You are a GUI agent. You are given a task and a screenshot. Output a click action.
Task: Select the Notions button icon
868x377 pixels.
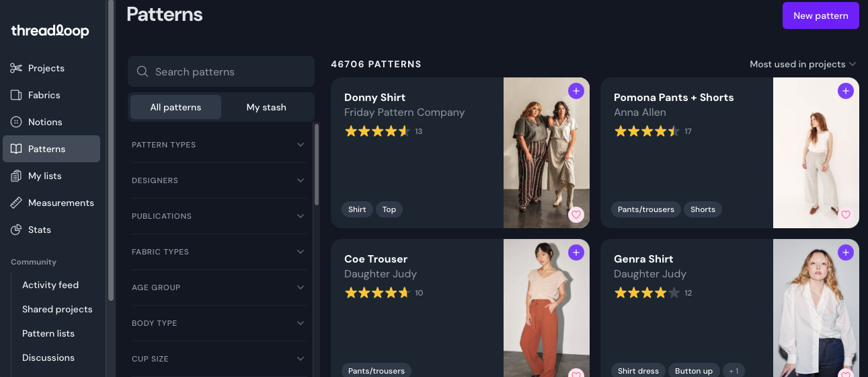click(17, 122)
